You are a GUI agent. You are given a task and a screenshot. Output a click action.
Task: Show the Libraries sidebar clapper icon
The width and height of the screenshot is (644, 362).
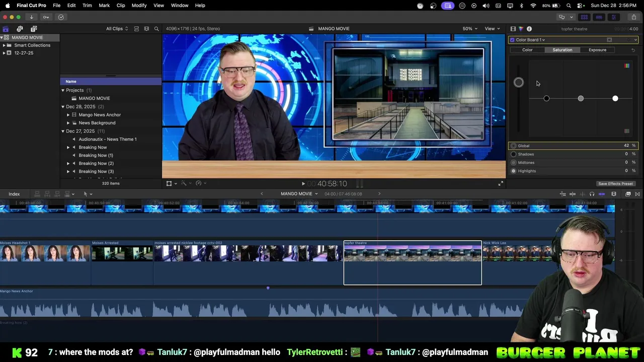(6, 29)
